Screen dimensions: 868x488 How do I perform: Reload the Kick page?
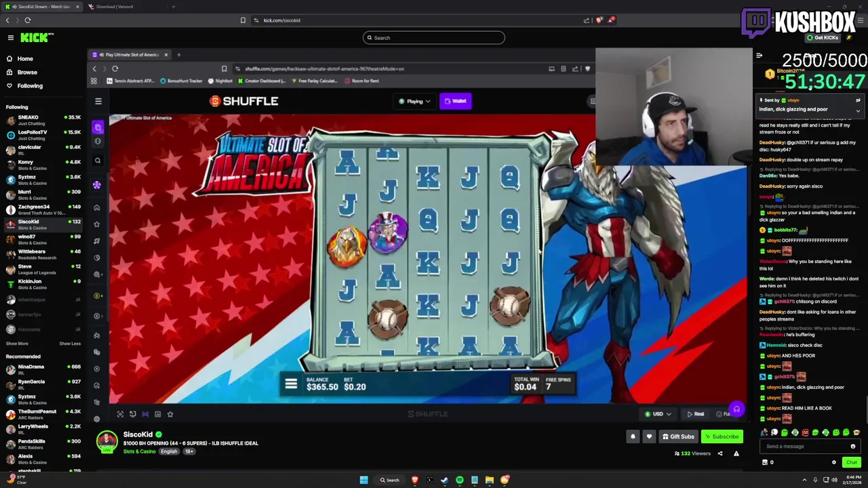coord(28,20)
